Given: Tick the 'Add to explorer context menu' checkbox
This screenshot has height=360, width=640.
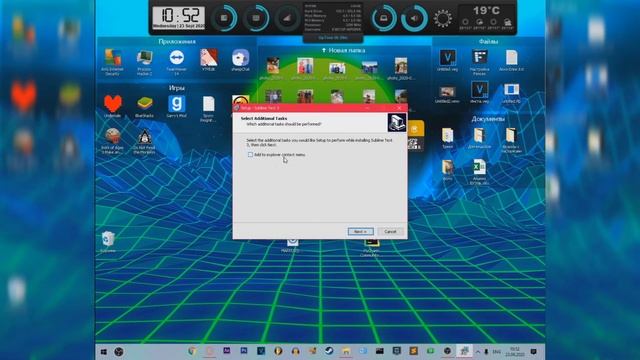Looking at the screenshot, I should [250, 155].
